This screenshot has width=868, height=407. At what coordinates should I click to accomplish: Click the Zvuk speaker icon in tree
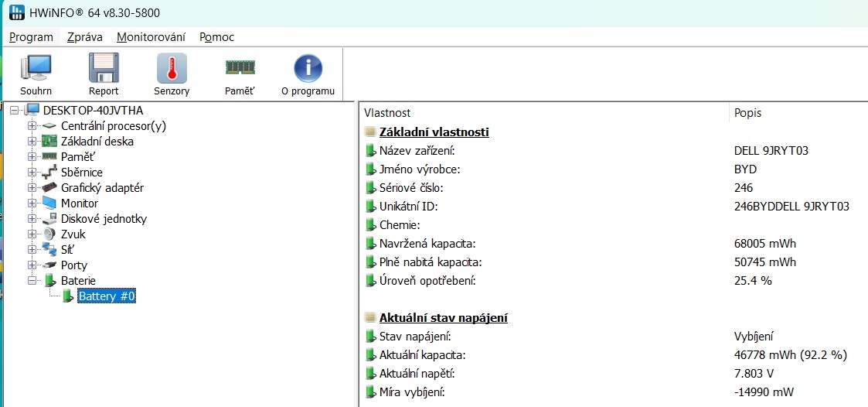49,234
